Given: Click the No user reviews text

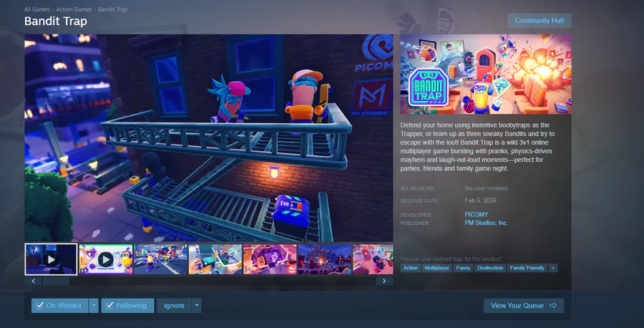Looking at the screenshot, I should point(486,188).
